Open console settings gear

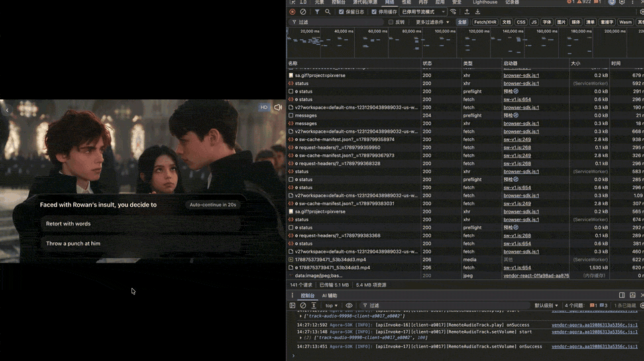[642, 305]
